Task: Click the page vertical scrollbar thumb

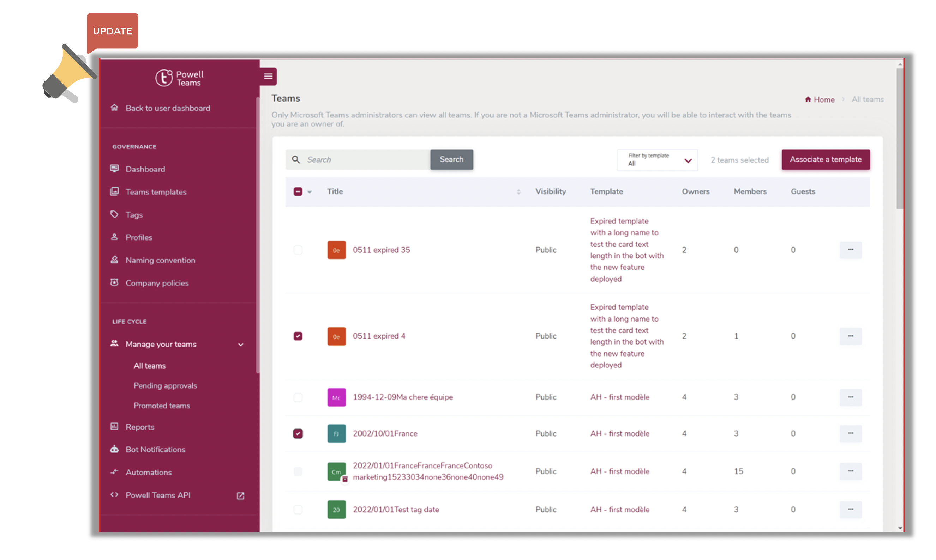Action: tap(899, 138)
